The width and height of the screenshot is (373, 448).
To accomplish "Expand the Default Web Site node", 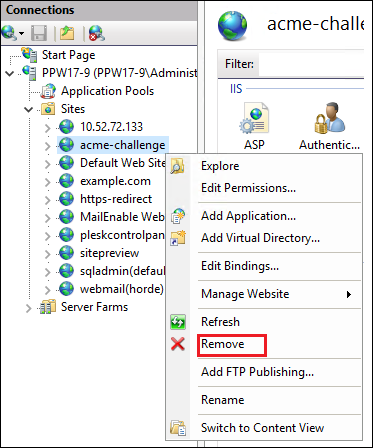I will pos(48,164).
